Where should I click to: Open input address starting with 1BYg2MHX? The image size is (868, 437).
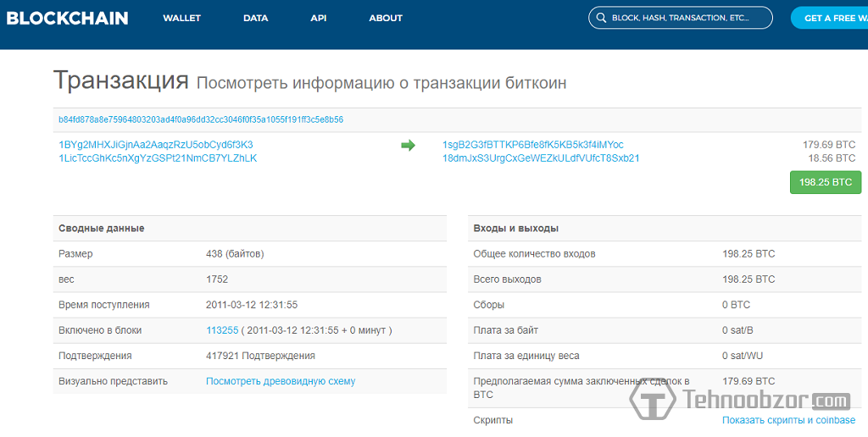tap(155, 145)
